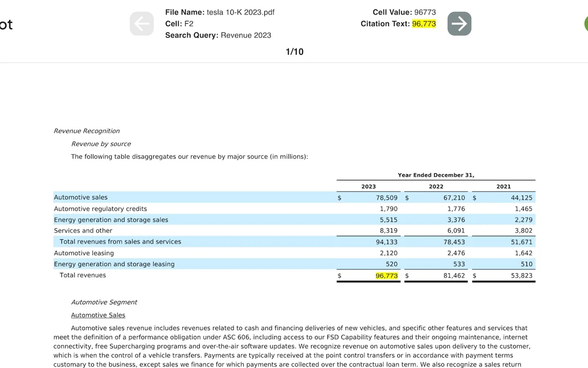The width and height of the screenshot is (588, 368).
Task: Select the 533 energy leasing 2022 value
Action: [459, 264]
